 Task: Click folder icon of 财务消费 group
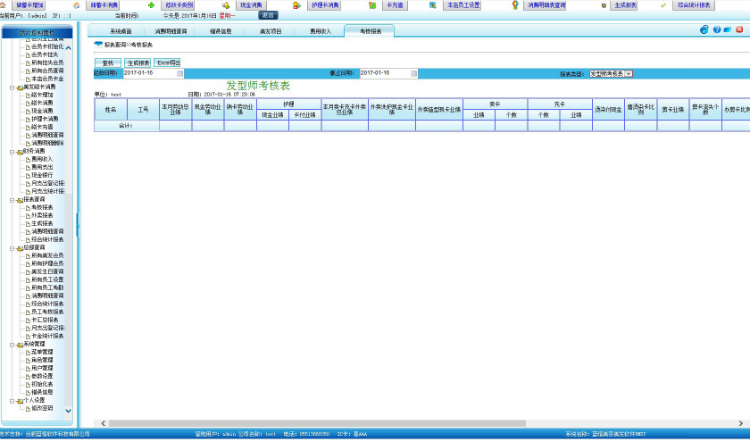click(20, 152)
